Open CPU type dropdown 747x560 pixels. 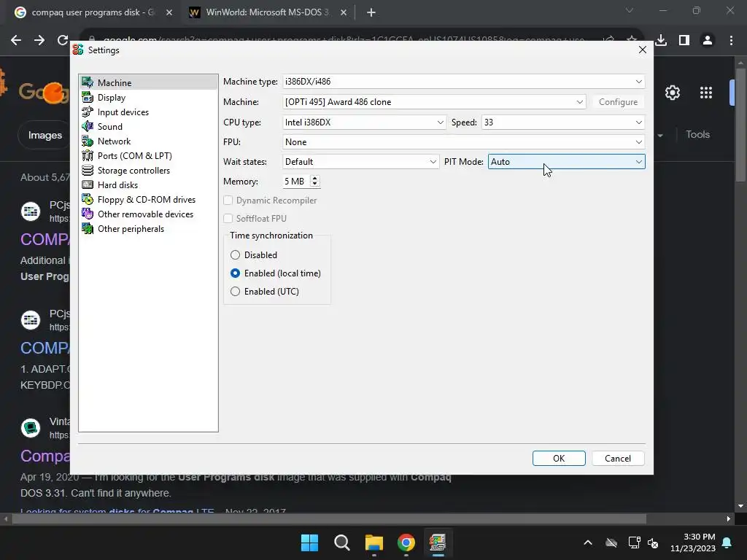(364, 122)
